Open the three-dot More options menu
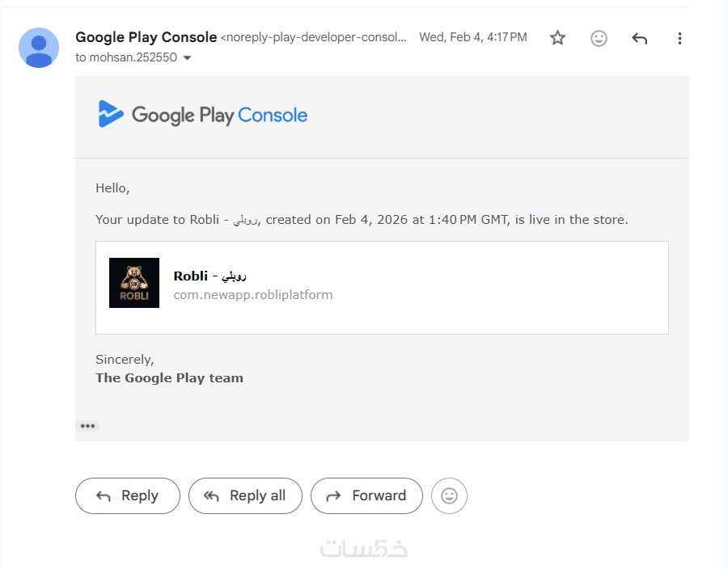This screenshot has width=728, height=569. click(x=679, y=38)
